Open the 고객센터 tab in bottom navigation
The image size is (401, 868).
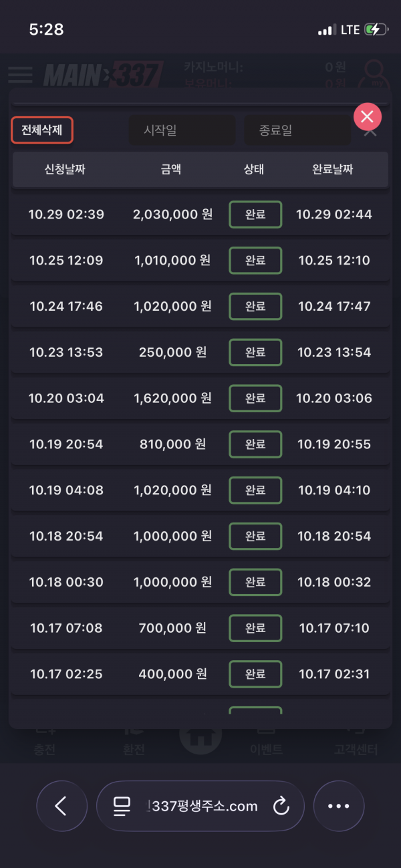tap(356, 748)
